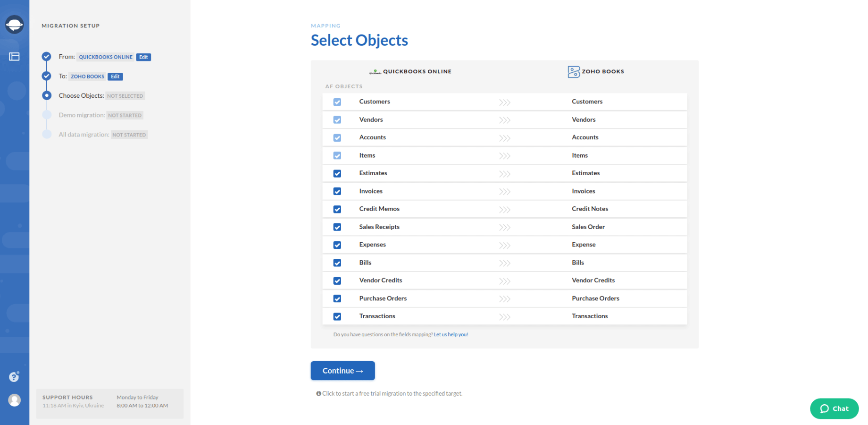Click the QUICKBOOKS ONLINE tag in setup
This screenshot has height=425, width=868.
pyautogui.click(x=106, y=57)
